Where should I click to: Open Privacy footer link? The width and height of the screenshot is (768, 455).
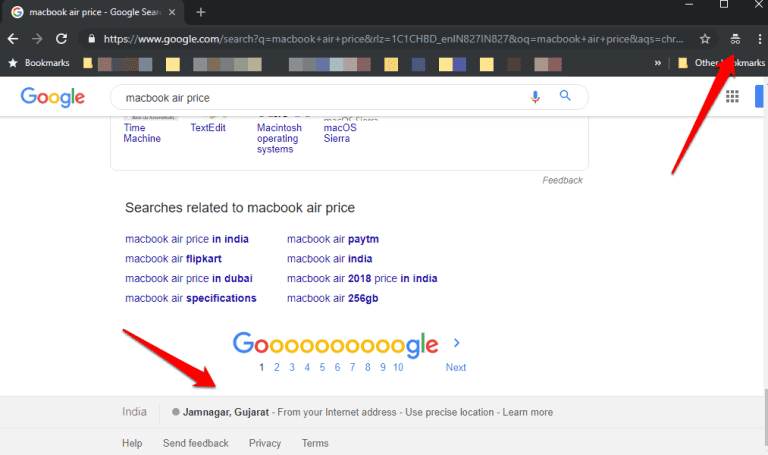pyautogui.click(x=264, y=443)
